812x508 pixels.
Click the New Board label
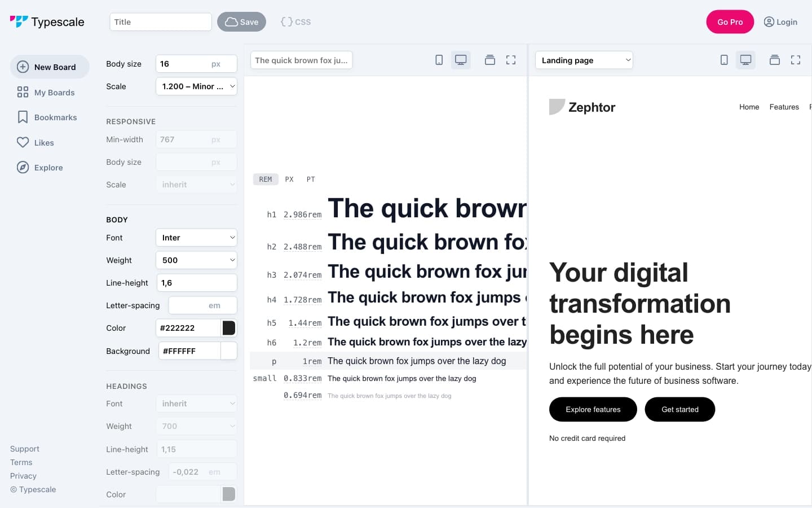pyautogui.click(x=55, y=67)
